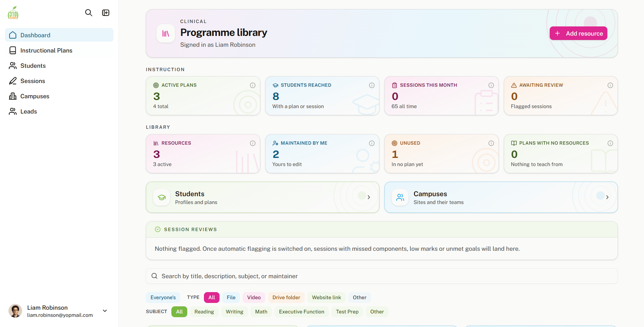Select the All subject filter
Screen dimensions: 644x327
(179, 312)
